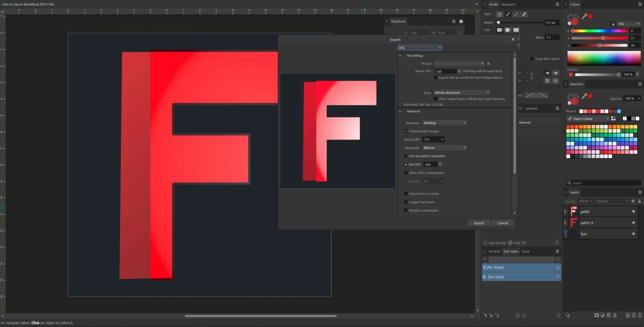Click the Cancel button in Export dialog
The height and width of the screenshot is (327, 644).
502,223
